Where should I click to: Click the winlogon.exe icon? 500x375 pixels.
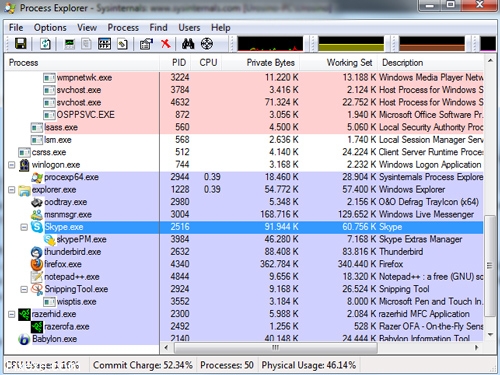point(24,165)
